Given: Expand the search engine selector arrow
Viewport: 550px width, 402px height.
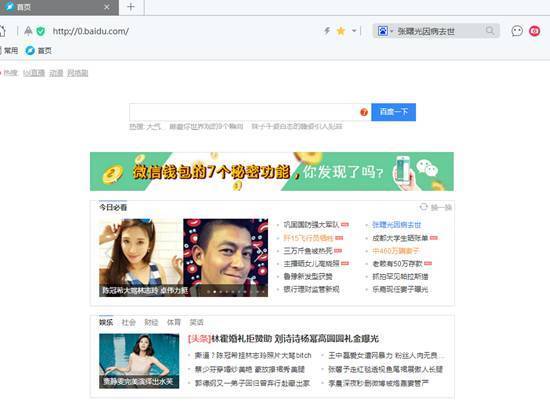Looking at the screenshot, I should pos(391,31).
